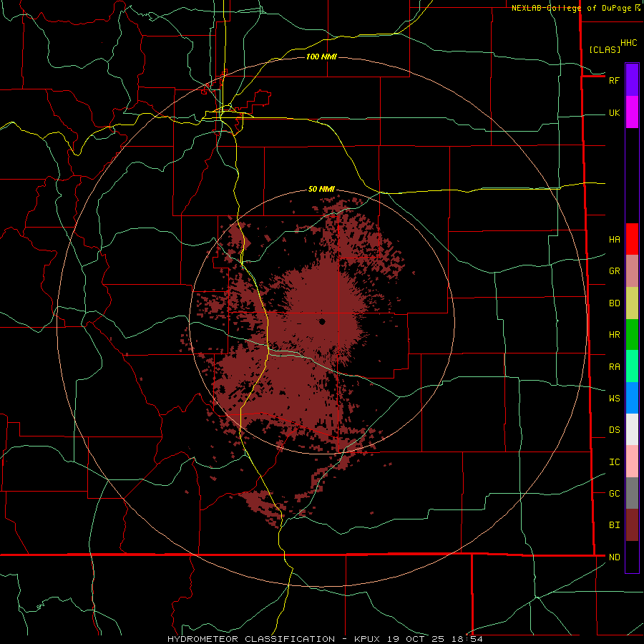Click the RA legend label
This screenshot has width=644, height=644.
point(614,367)
